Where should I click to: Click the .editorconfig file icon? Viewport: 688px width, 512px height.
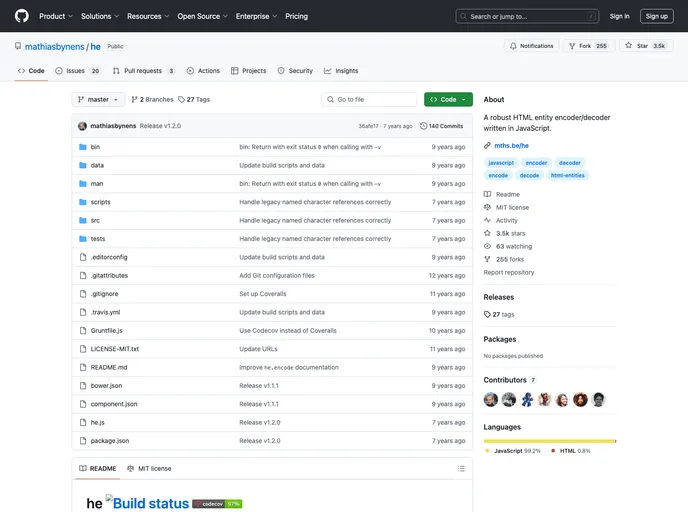(83, 257)
